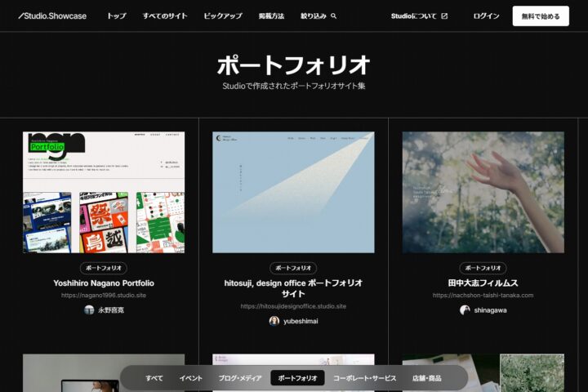
Task: Open the 田中大志フィルムス site thumbnail
Action: tap(483, 192)
